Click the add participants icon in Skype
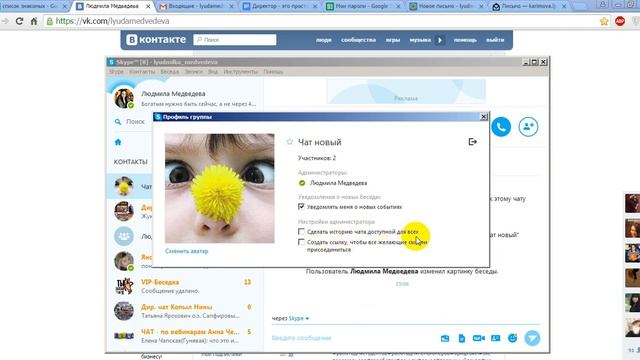Screen dimensions: 640x360 (528, 127)
